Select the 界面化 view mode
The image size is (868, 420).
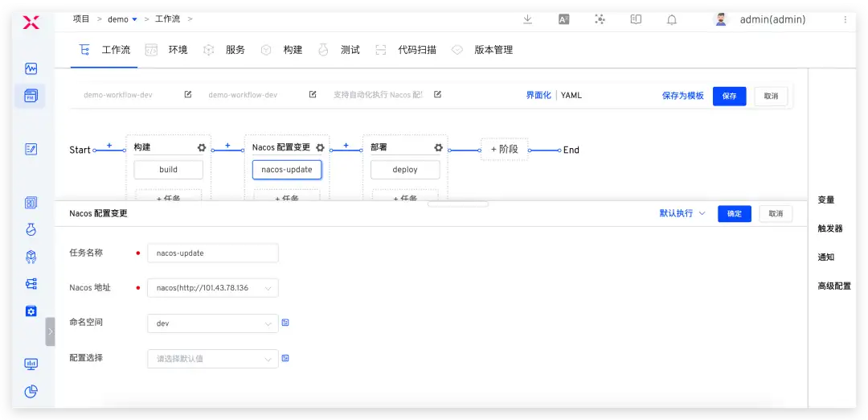(x=538, y=95)
